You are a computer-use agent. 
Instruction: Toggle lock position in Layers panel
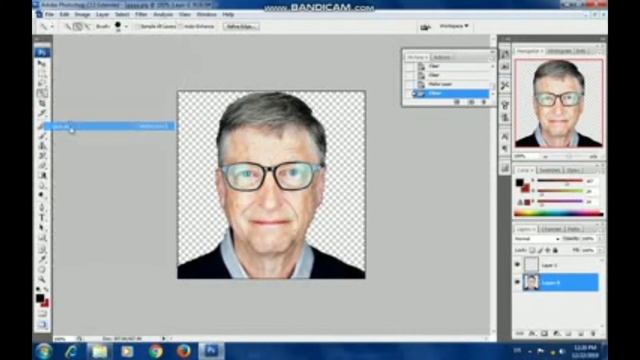(548, 250)
